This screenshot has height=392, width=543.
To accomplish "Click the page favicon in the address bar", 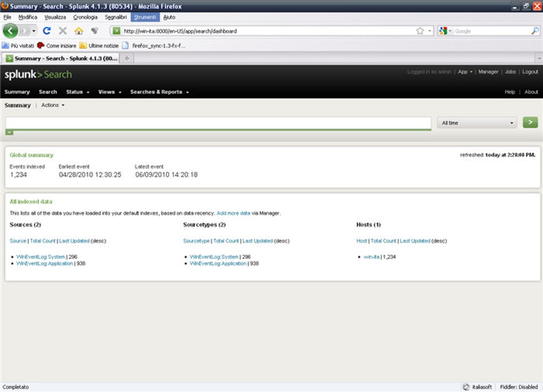I will click(x=116, y=31).
